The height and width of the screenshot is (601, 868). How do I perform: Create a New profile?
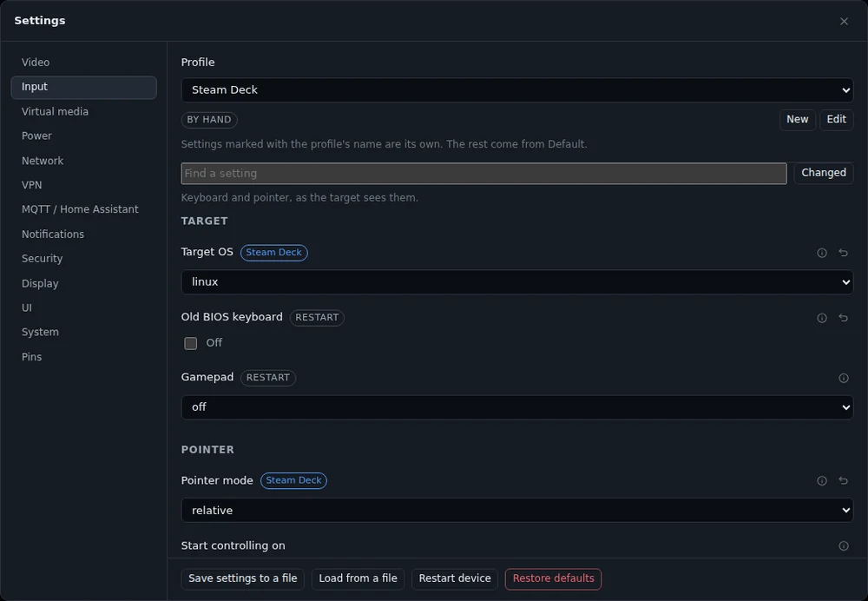tap(797, 120)
